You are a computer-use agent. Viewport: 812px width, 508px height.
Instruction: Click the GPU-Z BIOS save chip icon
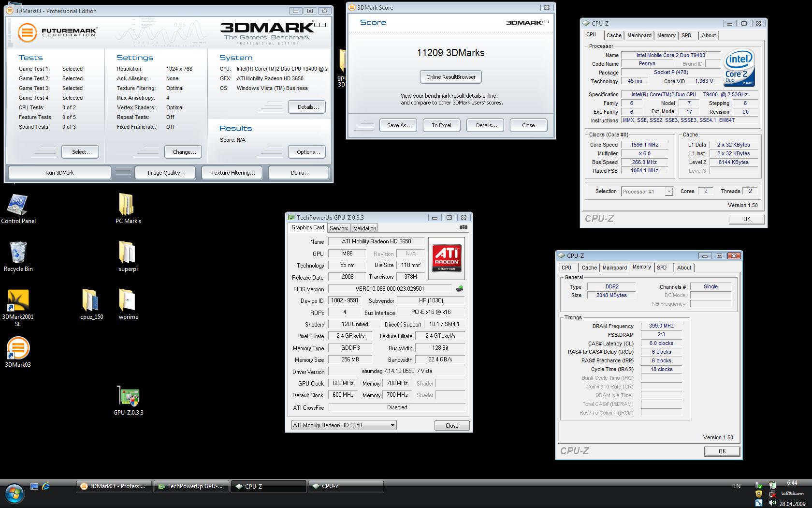pos(459,289)
